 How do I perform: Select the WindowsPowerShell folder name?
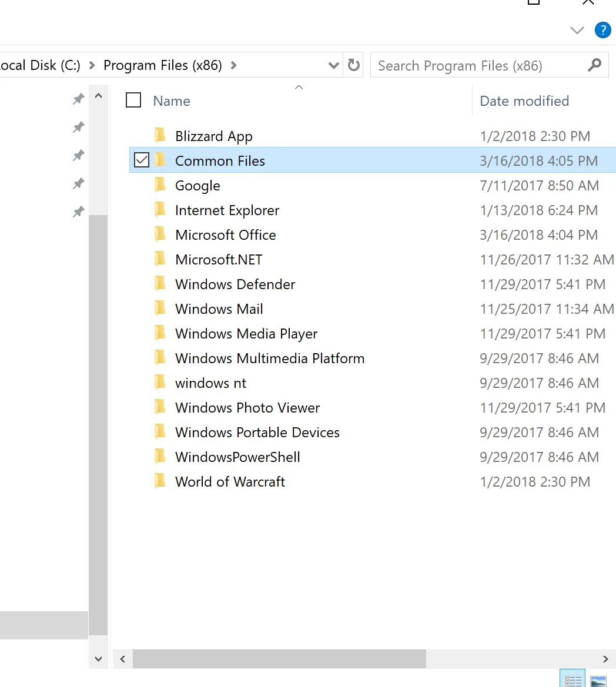coord(237,457)
